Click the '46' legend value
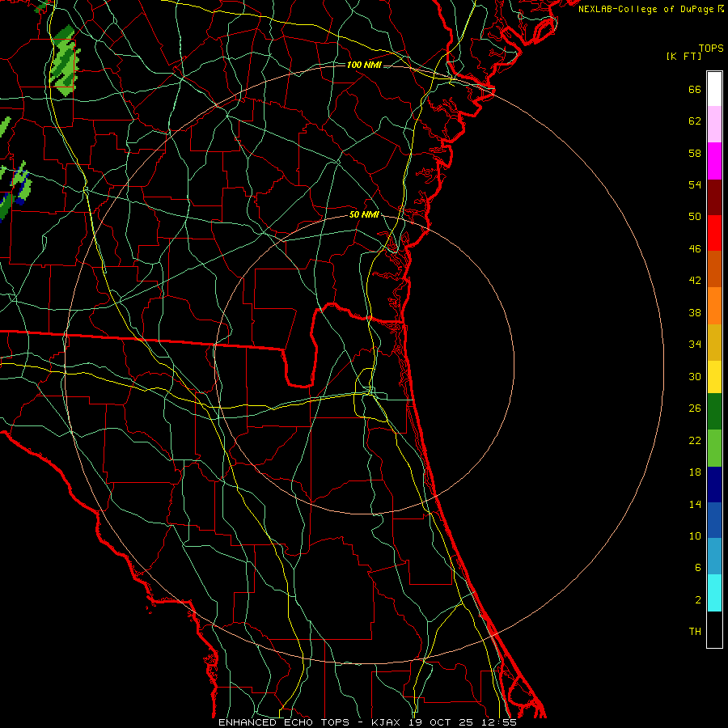728x728 pixels. (695, 249)
